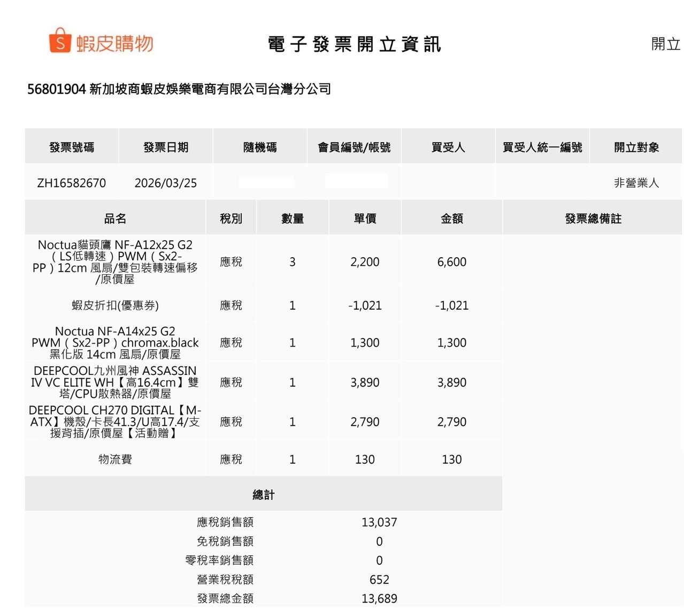684x616 pixels.
Task: Click the 零稅率銷售額 label
Action: [x=219, y=560]
